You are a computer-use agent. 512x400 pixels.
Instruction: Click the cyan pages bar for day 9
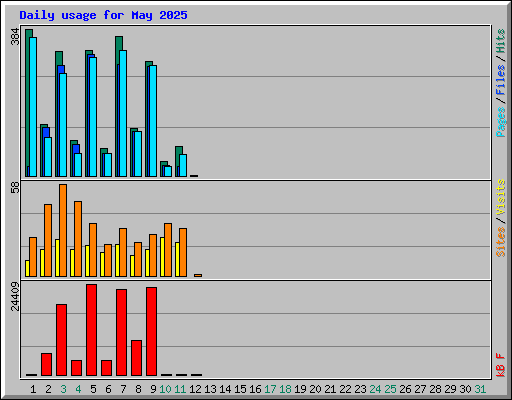tap(153, 121)
